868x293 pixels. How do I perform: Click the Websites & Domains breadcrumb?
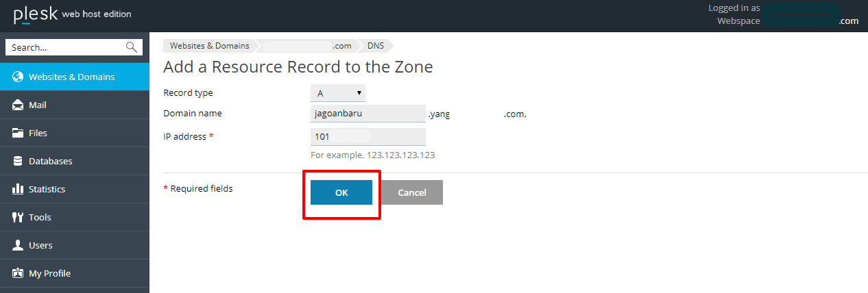point(210,46)
